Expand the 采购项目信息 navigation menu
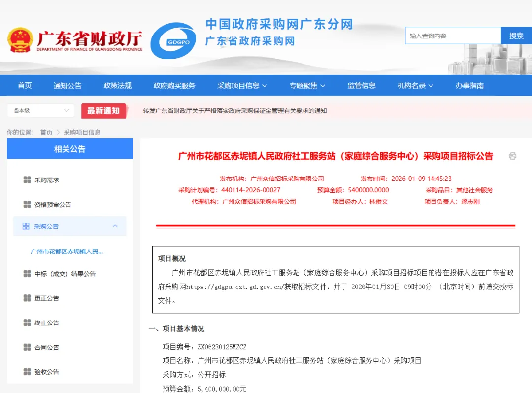The height and width of the screenshot is (393, 532). pos(242,86)
